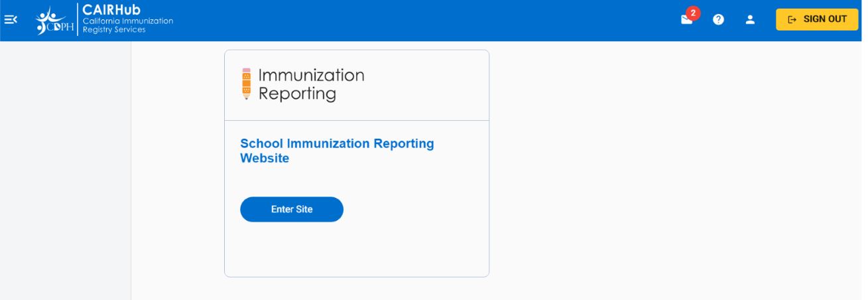The height and width of the screenshot is (300, 868).
Task: Open the messages envelope icon
Action: tap(686, 21)
